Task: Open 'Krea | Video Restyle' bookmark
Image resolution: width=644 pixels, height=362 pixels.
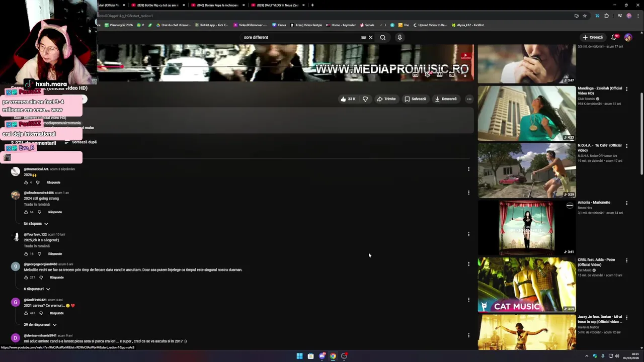Action: click(306, 25)
